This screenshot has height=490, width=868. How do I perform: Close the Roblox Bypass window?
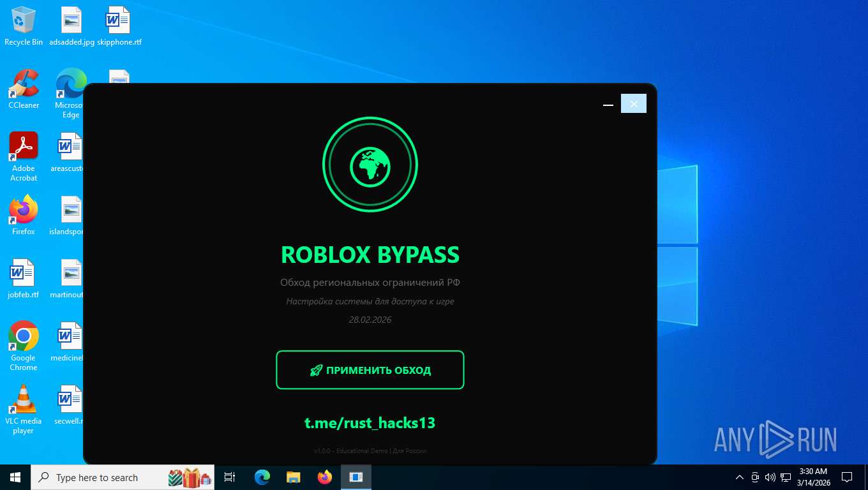(634, 104)
